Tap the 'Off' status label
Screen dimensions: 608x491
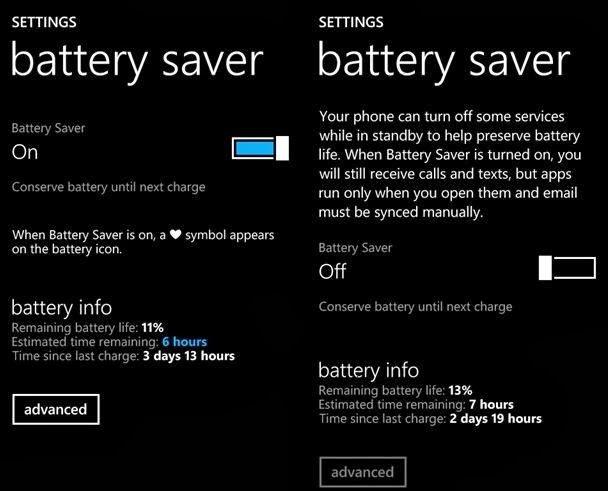tap(332, 271)
